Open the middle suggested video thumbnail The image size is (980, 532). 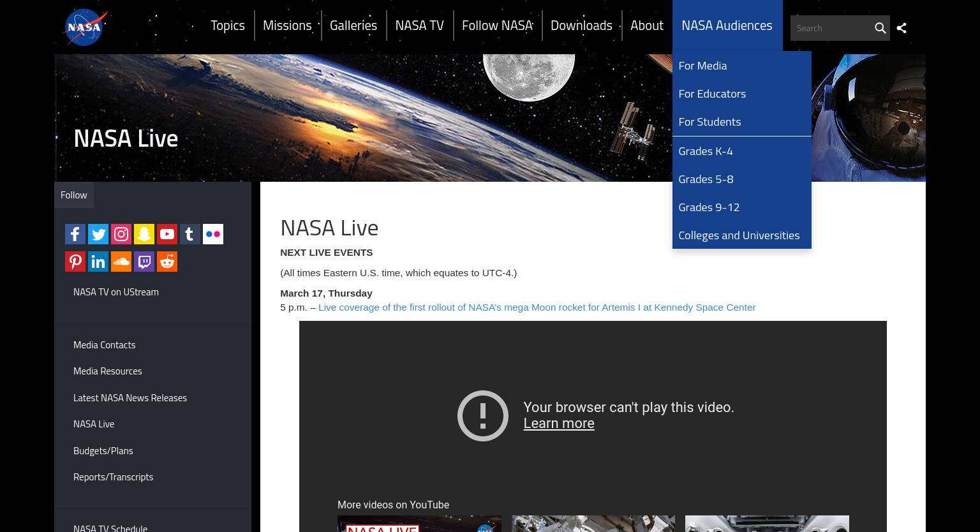[593, 524]
